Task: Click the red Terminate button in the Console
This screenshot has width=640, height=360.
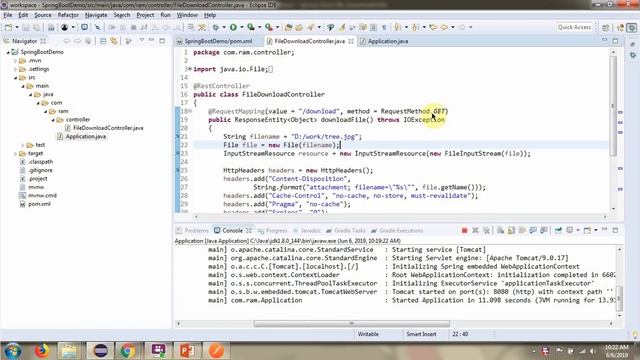Action: pyautogui.click(x=464, y=231)
